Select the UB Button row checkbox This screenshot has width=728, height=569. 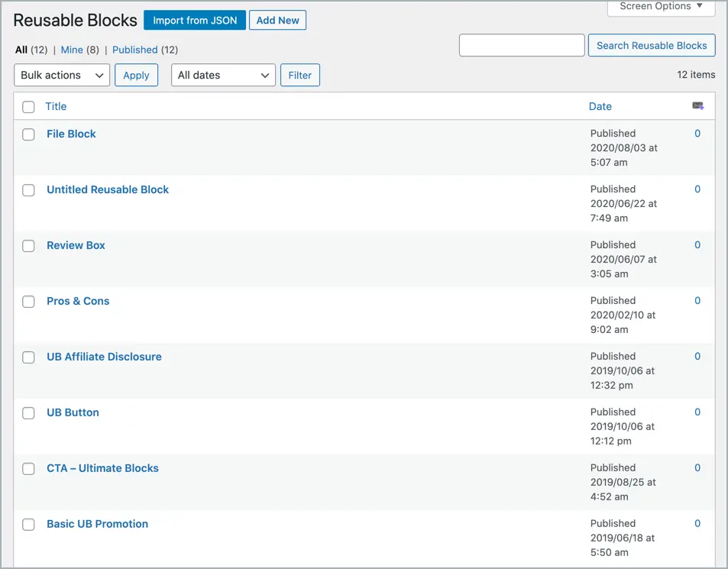(x=28, y=413)
